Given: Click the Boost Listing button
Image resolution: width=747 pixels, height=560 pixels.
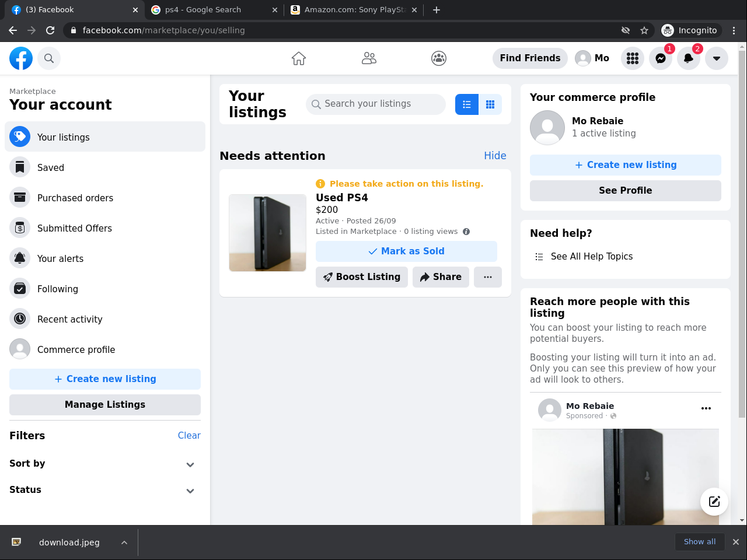Looking at the screenshot, I should point(362,277).
